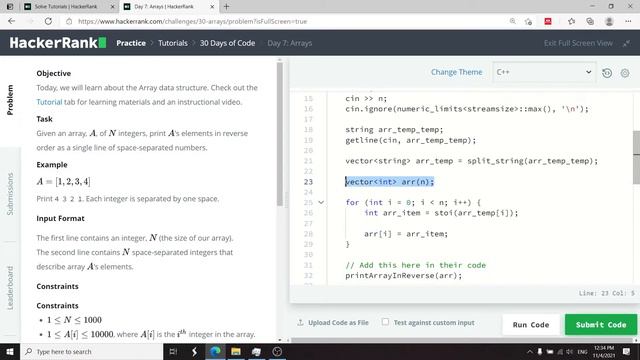Click Upload Code as File
The height and width of the screenshot is (360, 640).
(x=338, y=322)
